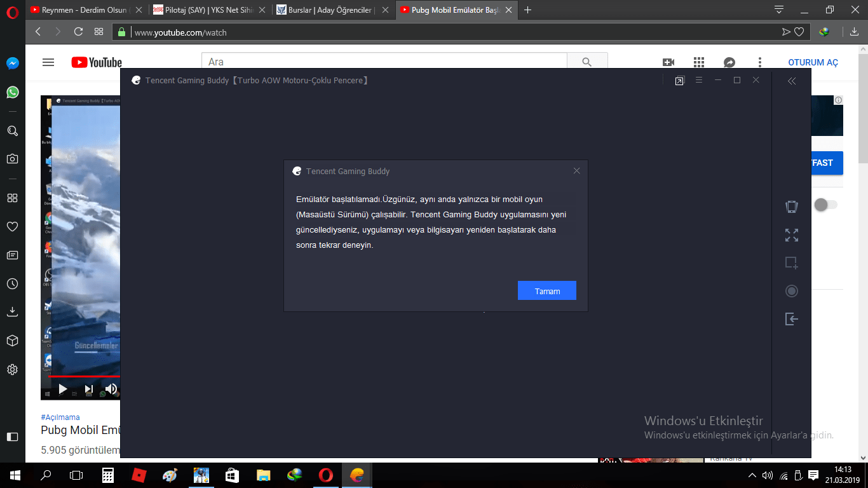Go to YouTube home via the logo
The image size is (868, 488).
[x=97, y=62]
